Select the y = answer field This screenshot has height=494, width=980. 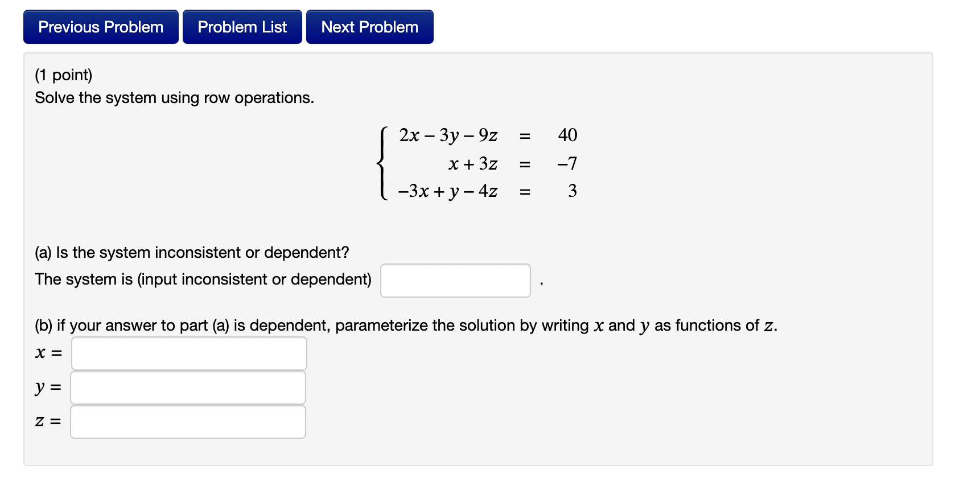(x=188, y=388)
